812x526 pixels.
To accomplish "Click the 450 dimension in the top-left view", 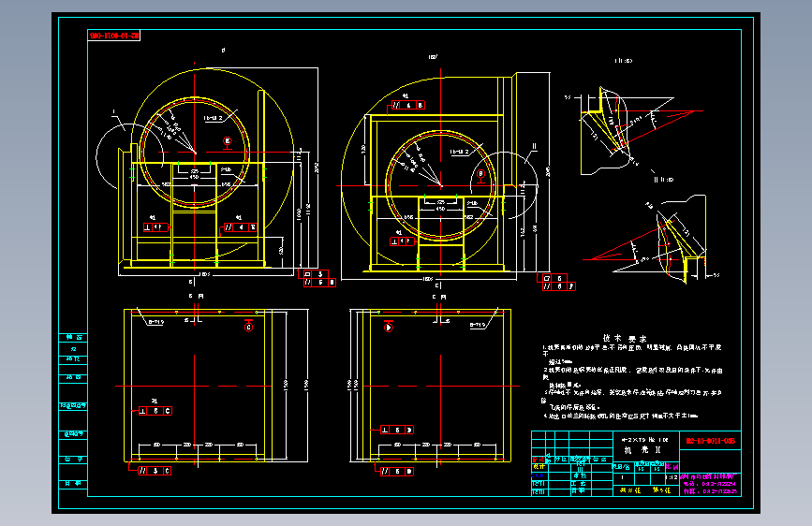I will point(194,177).
